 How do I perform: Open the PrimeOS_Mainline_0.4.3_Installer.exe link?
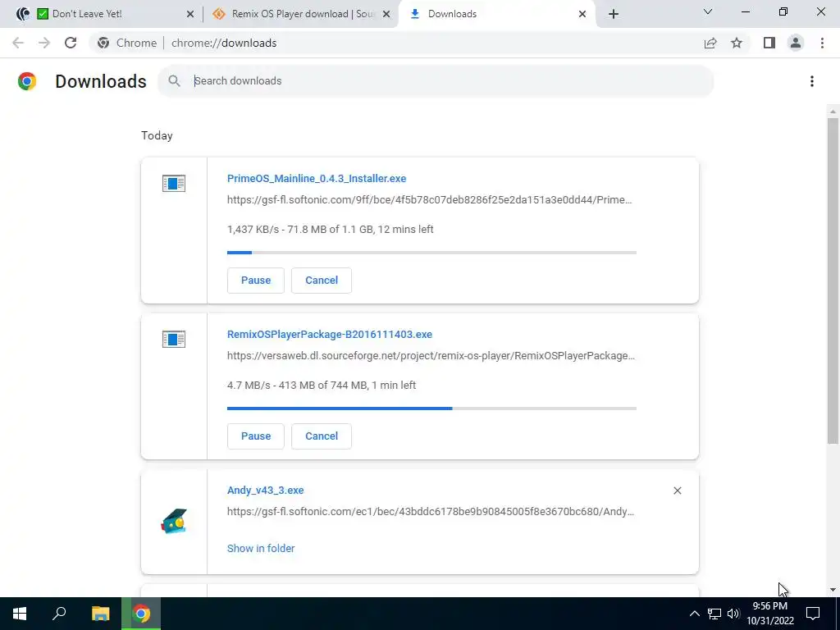click(x=317, y=178)
